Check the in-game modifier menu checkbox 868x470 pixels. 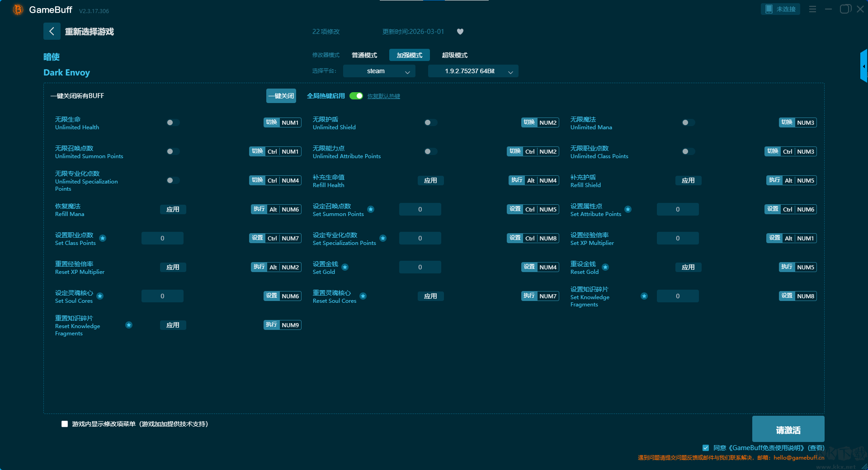65,424
